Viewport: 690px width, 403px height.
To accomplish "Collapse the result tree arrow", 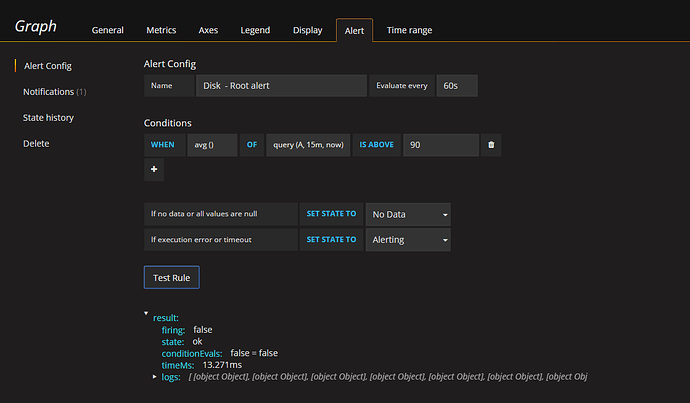I will tap(147, 314).
